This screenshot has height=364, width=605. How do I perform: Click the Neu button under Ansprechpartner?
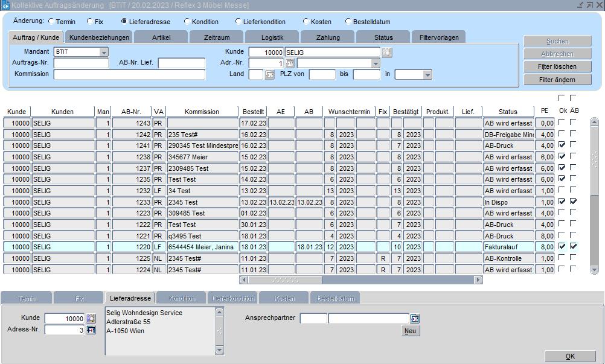click(411, 331)
